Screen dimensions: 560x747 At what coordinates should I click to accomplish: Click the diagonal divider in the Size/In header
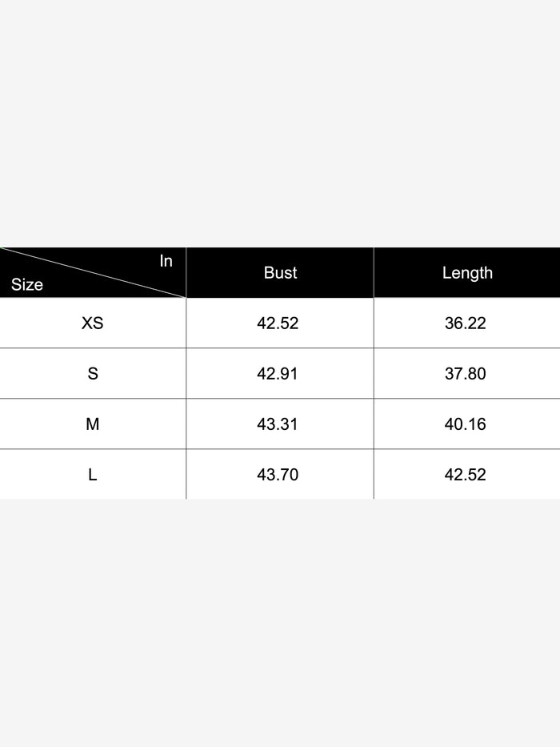click(93, 272)
